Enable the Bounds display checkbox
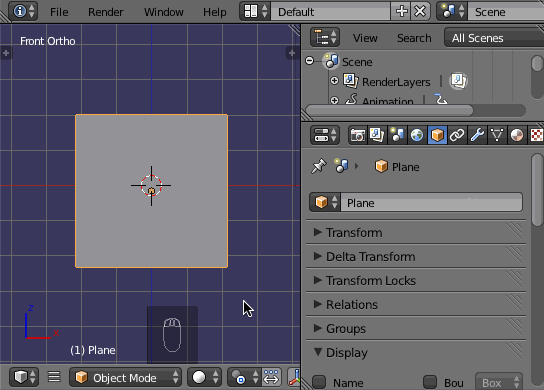This screenshot has width=544, height=390. click(x=430, y=382)
